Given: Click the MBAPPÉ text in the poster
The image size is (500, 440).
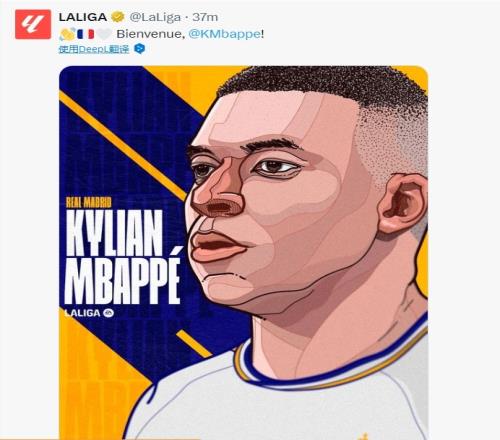Looking at the screenshot, I should click(123, 279).
